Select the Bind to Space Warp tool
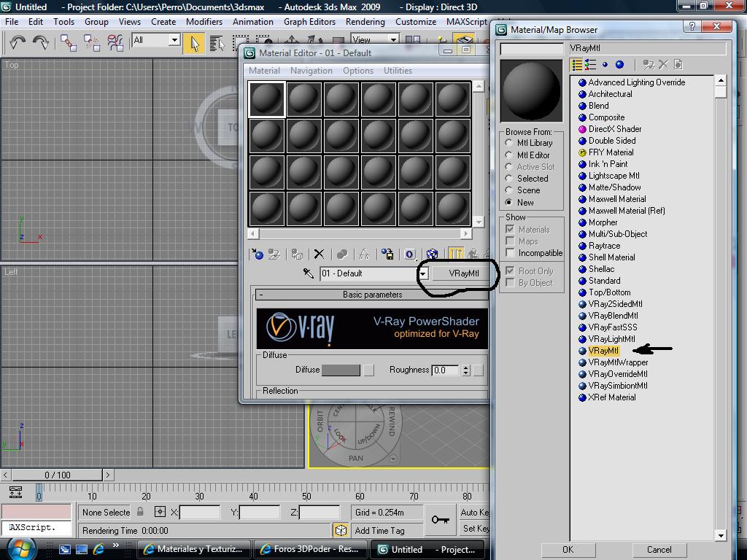Image resolution: width=747 pixels, height=560 pixels. pyautogui.click(x=115, y=43)
